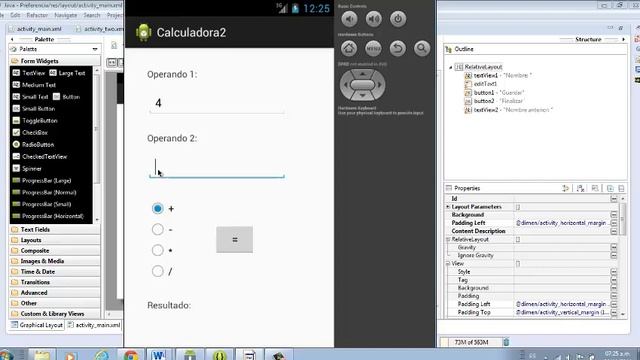Open the Search menu
640x360 pixels.
coord(91,15)
